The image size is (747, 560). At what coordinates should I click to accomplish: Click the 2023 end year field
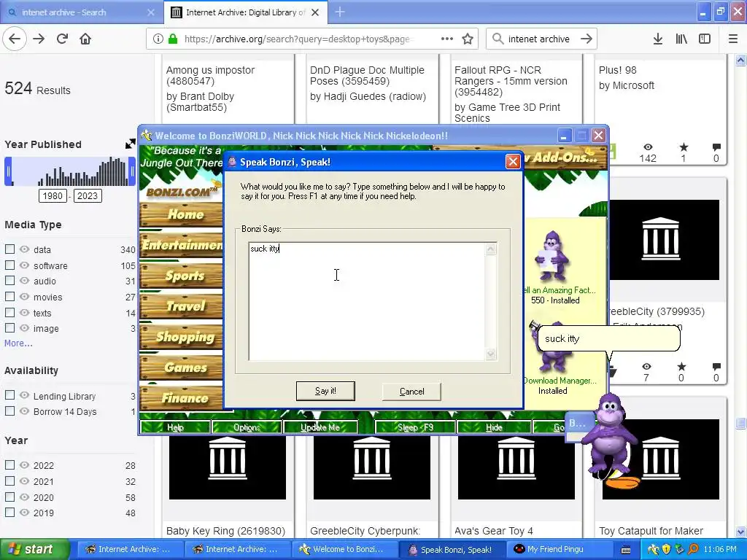pyautogui.click(x=88, y=195)
